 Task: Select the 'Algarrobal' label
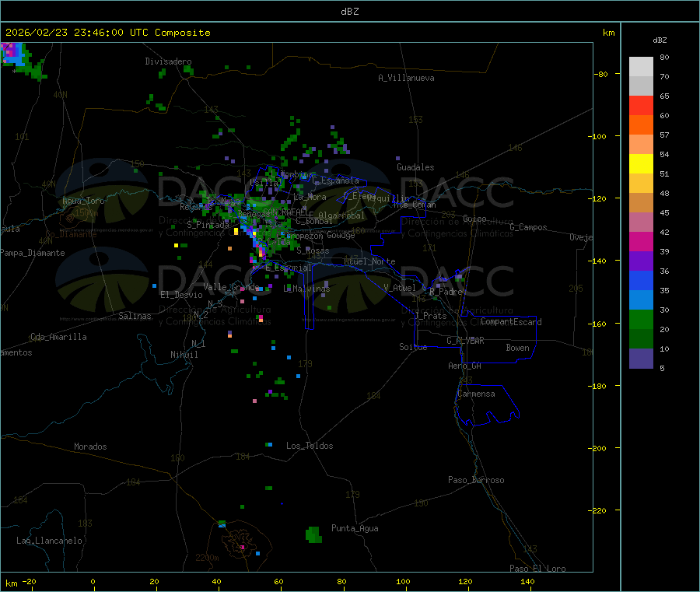(x=341, y=215)
